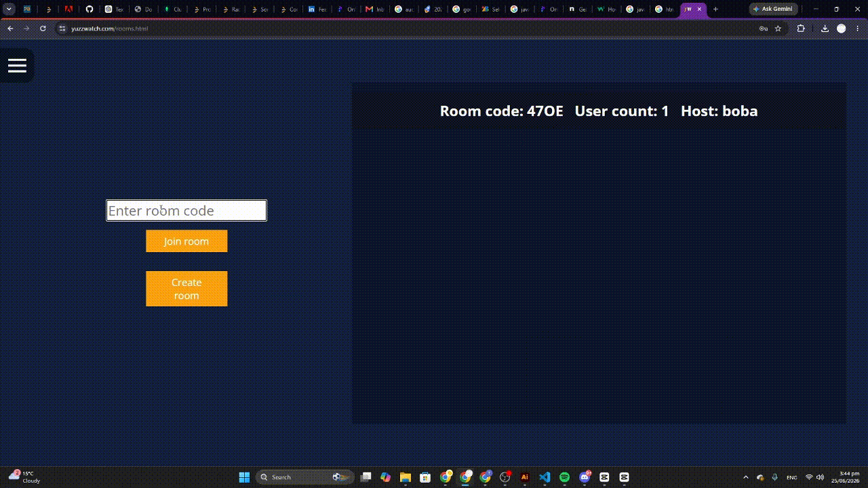Select the Room code: 47OE text
Screen dimensions: 868x488
[x=501, y=111]
